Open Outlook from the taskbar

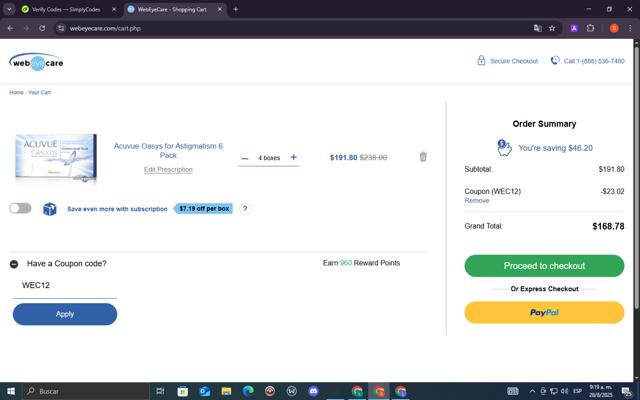tap(204, 391)
